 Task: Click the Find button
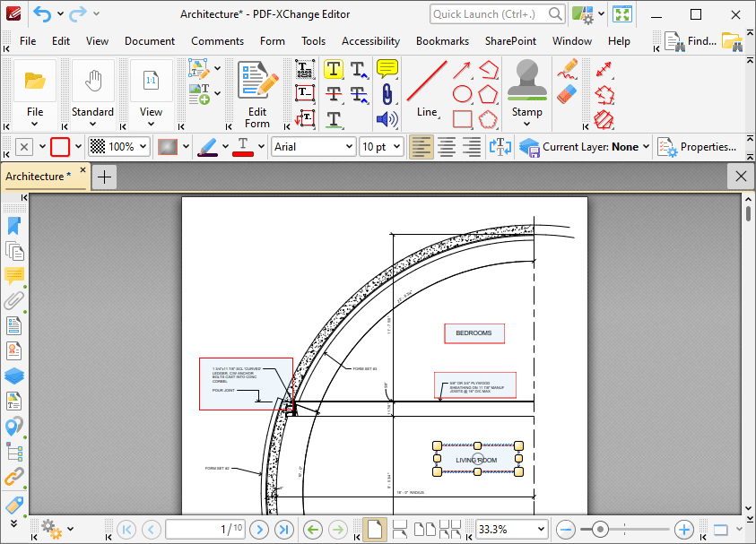[x=690, y=41]
